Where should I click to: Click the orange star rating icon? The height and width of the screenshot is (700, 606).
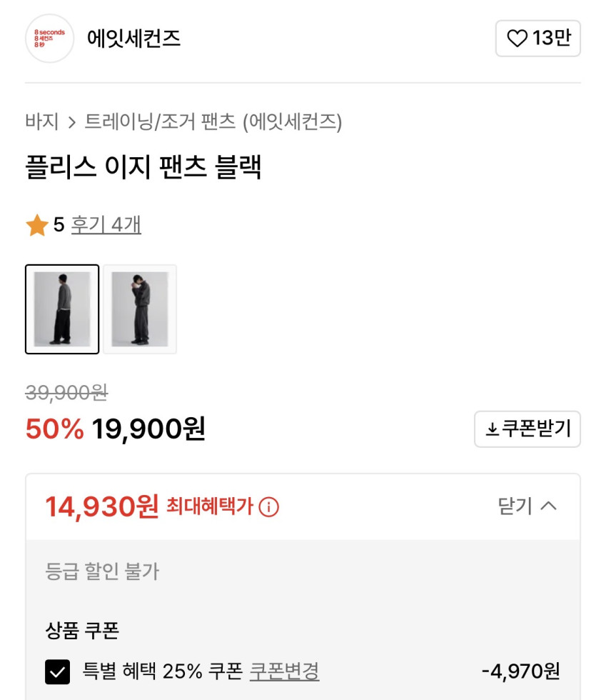(37, 226)
